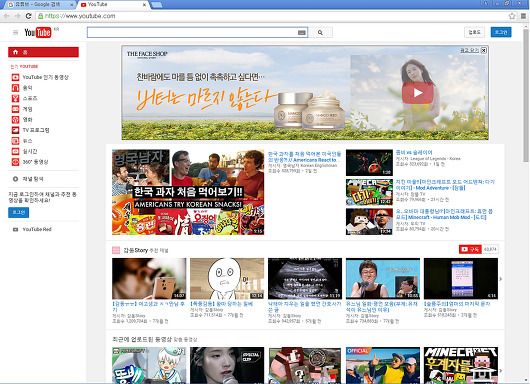This screenshot has height=384, width=530.
Task: Open ultrasound image 감동Story thumbnail
Action: click(x=305, y=279)
